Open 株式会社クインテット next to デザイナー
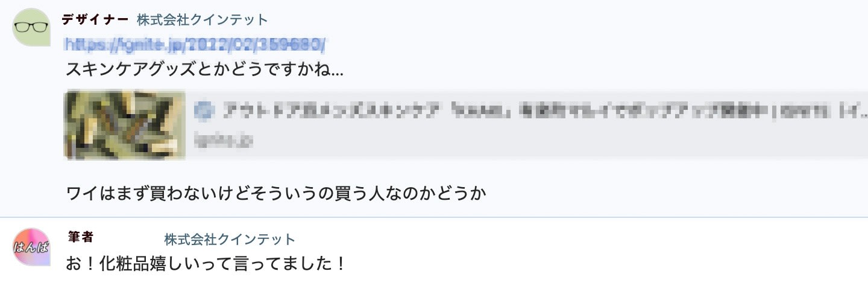 click(202, 20)
